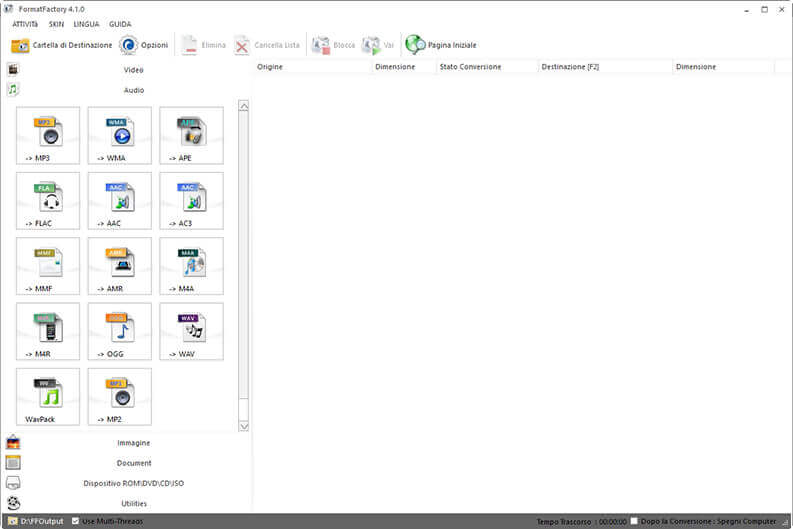This screenshot has height=529, width=793.
Task: Click the Stato Conversione column header
Action: click(487, 67)
